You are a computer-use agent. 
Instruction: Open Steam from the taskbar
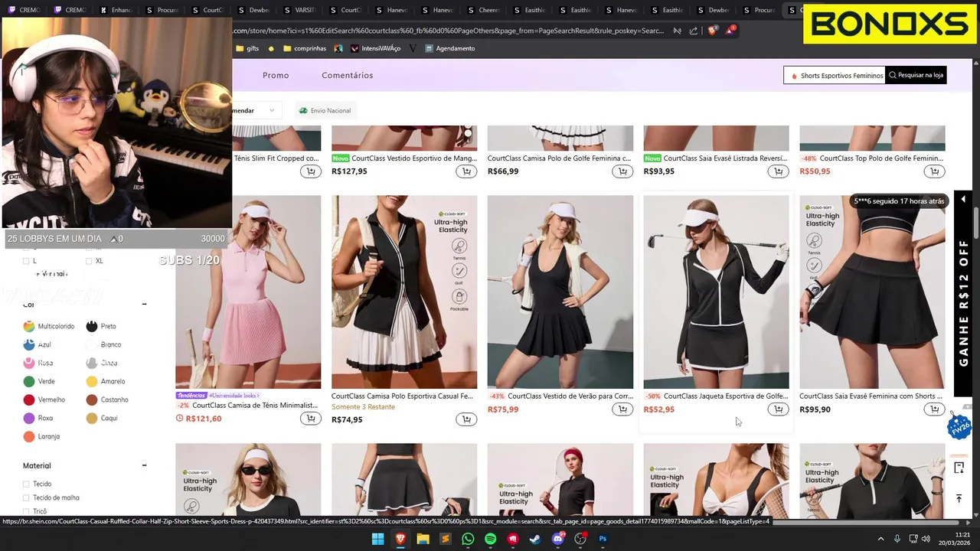click(535, 539)
